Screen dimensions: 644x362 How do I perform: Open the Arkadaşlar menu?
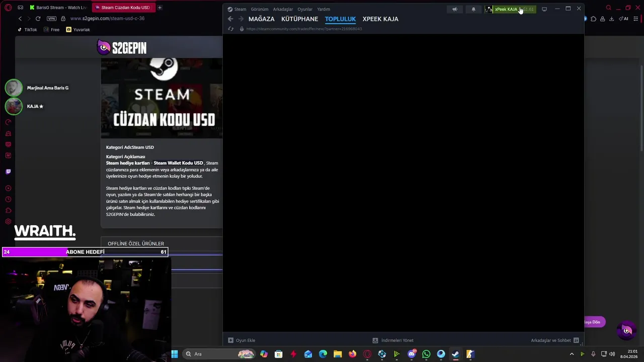[x=283, y=9]
